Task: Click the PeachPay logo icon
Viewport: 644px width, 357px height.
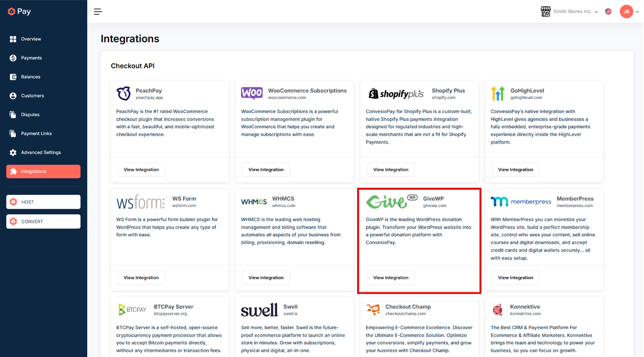Action: click(x=123, y=94)
